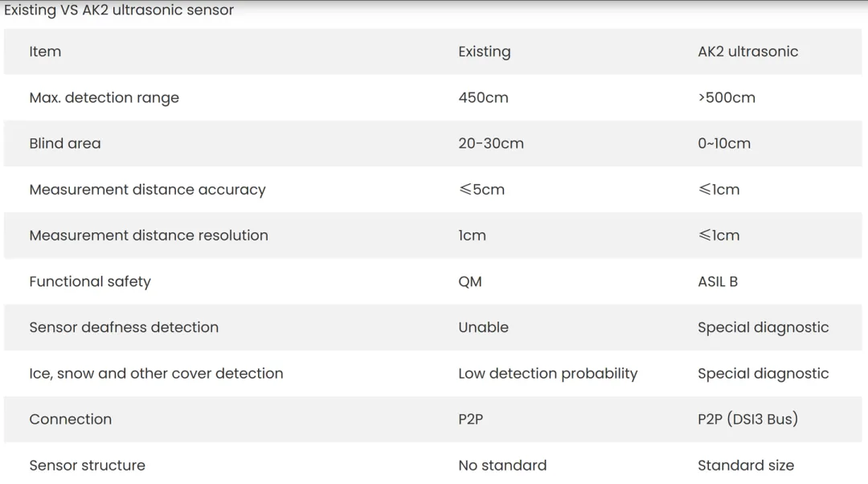Click the 'Standard size' value cell
The image size is (868, 484).
(x=745, y=466)
